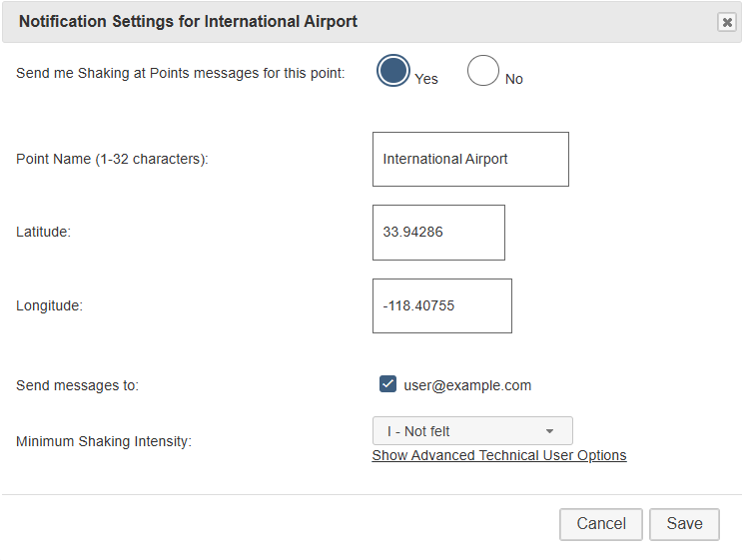
Task: Click the 'Longitude:' label
Action: (49, 305)
